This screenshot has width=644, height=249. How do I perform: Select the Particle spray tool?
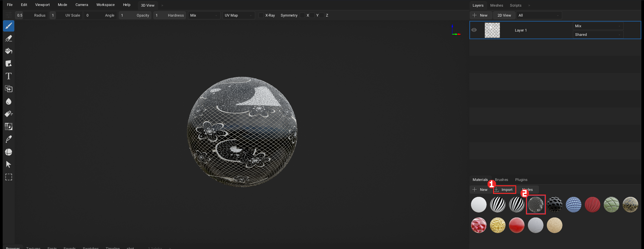click(x=9, y=114)
